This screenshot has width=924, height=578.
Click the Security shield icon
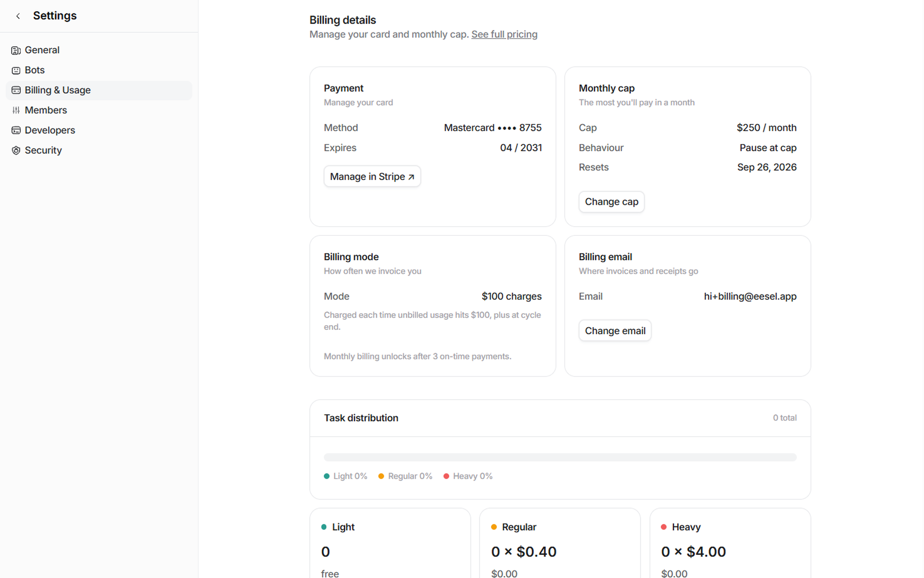tap(16, 150)
